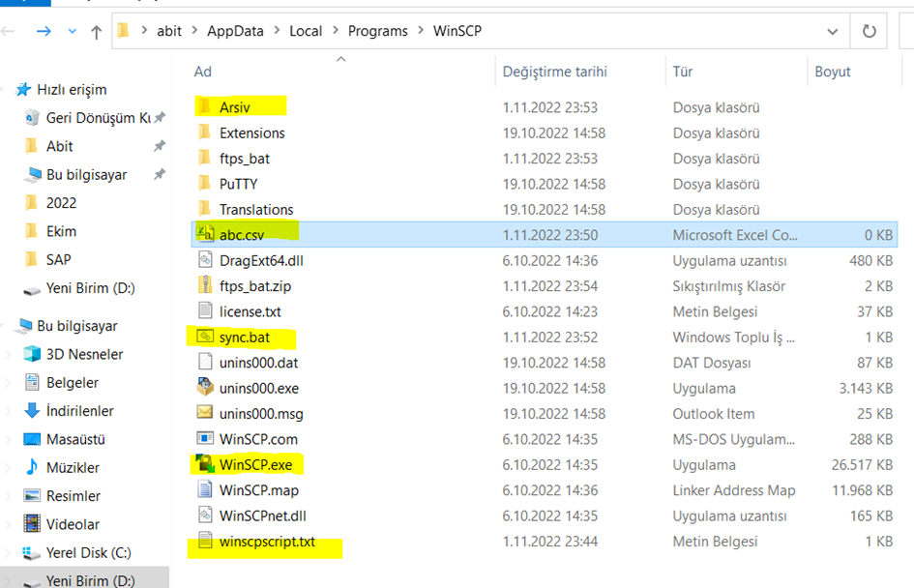Viewport: 914px width, 588px height.
Task: Click the '26.517 KB' size value
Action: pos(862,464)
